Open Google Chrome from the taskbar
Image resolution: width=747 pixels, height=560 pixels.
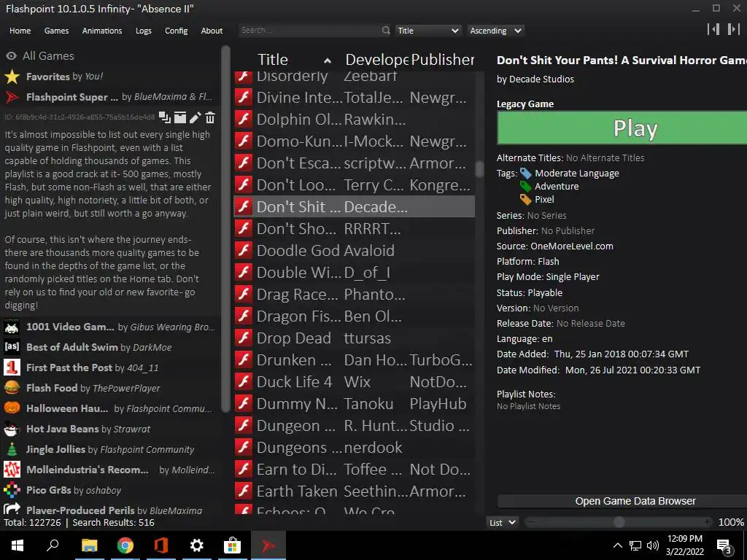pos(125,545)
